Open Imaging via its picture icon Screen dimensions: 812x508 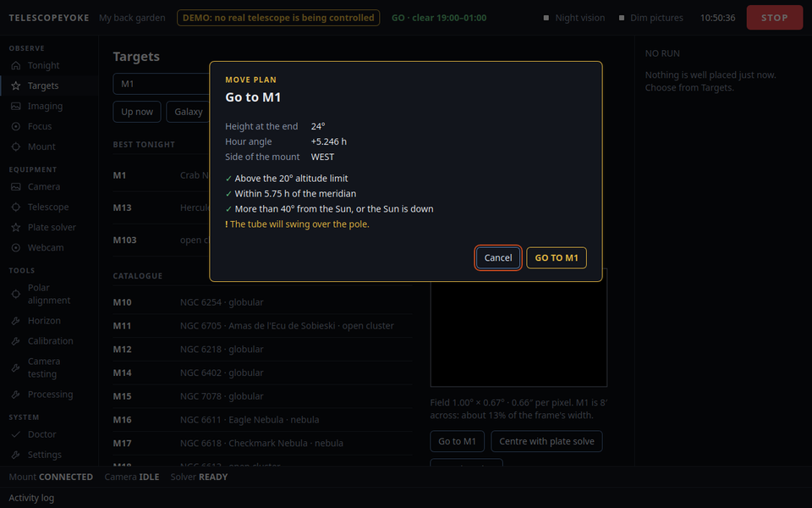tap(16, 106)
